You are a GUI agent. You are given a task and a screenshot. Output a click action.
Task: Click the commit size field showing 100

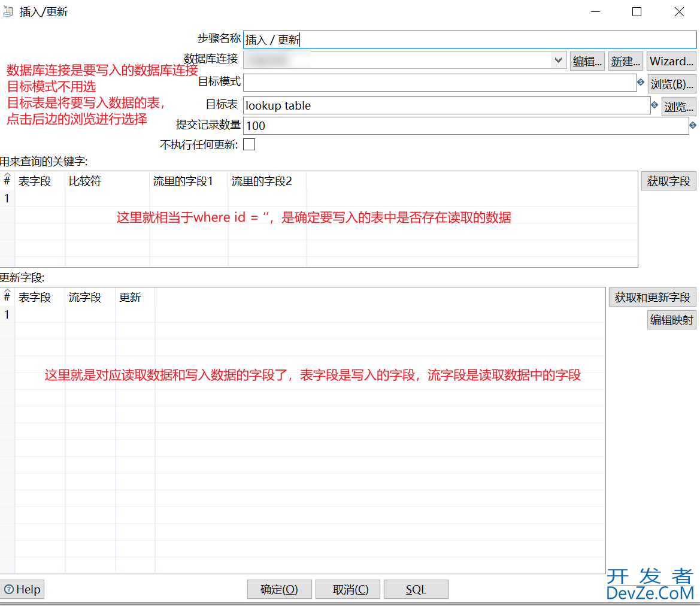[x=466, y=126]
